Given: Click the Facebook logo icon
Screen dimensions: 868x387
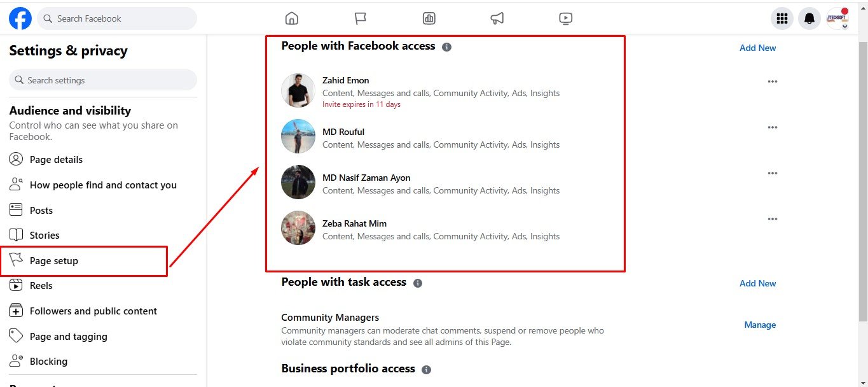Looking at the screenshot, I should point(20,18).
